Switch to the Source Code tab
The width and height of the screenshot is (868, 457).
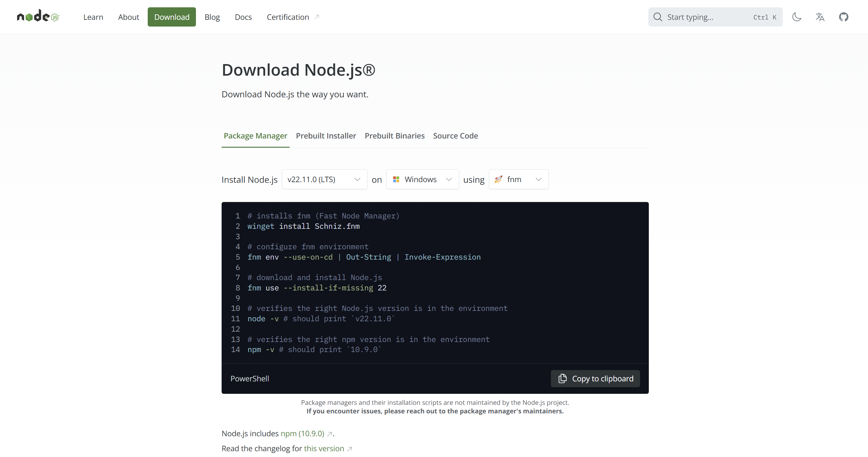tap(455, 136)
